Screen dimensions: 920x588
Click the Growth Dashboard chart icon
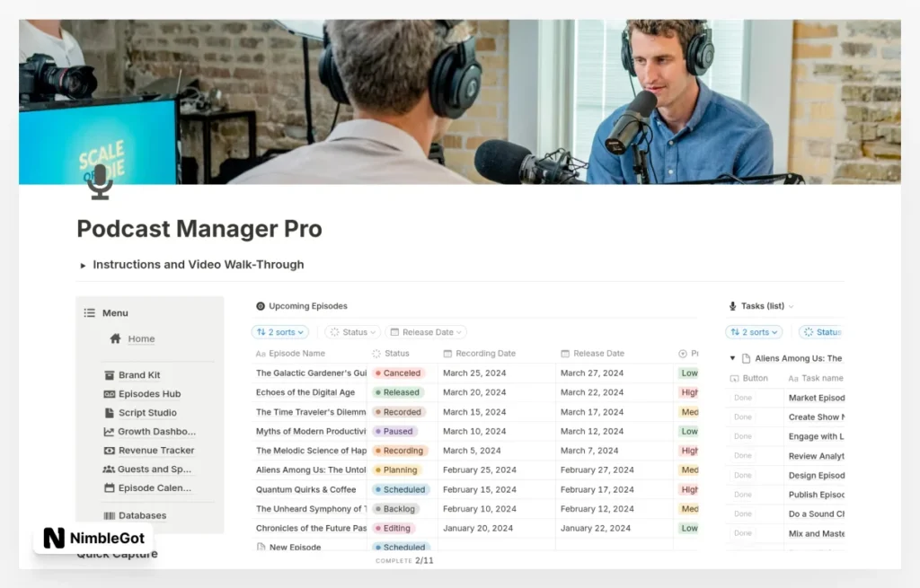[x=109, y=432]
